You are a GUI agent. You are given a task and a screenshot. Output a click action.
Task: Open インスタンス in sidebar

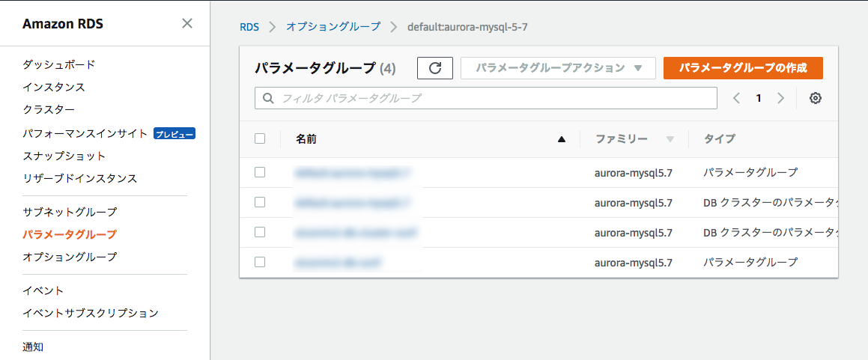[54, 87]
